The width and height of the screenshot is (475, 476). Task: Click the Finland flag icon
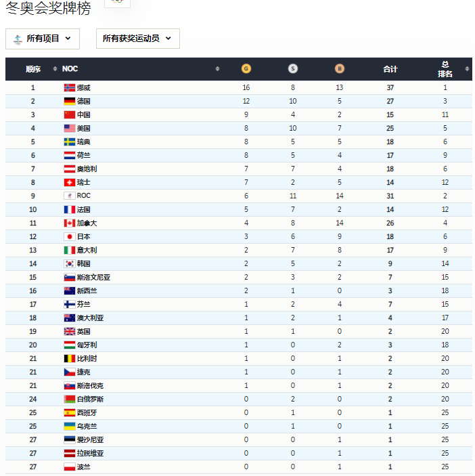click(70, 304)
